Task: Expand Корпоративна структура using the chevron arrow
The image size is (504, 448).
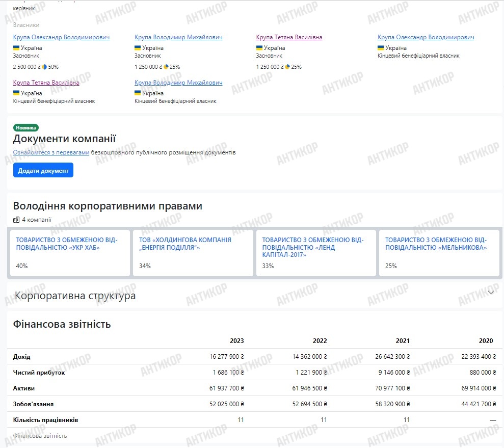Action: (491, 292)
